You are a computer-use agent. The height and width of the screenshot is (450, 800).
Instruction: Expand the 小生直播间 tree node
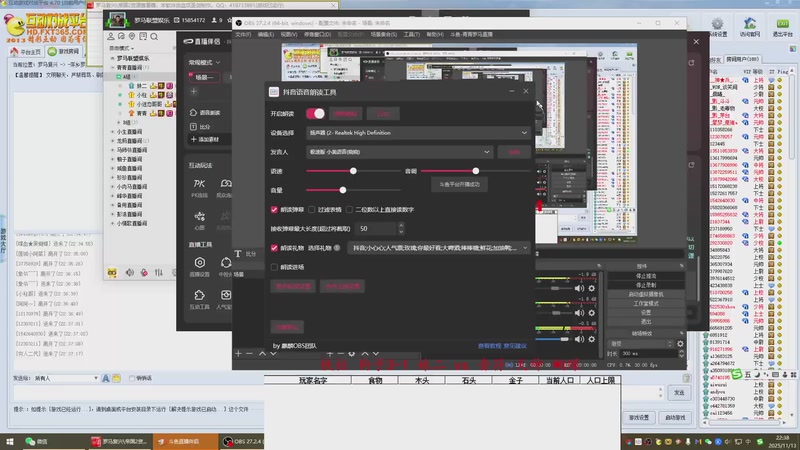pyautogui.click(x=113, y=132)
